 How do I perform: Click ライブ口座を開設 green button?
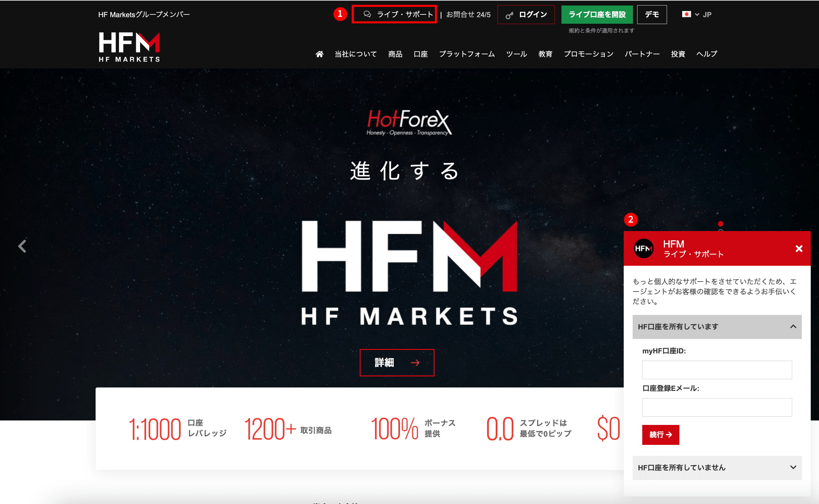click(597, 14)
